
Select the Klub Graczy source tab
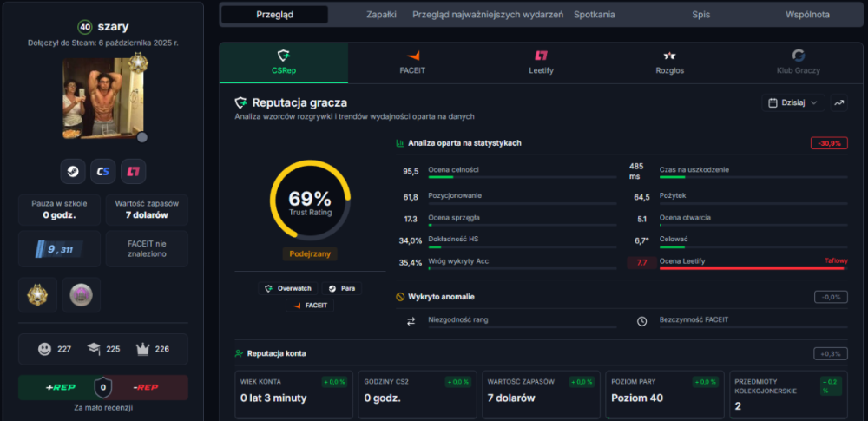[798, 62]
